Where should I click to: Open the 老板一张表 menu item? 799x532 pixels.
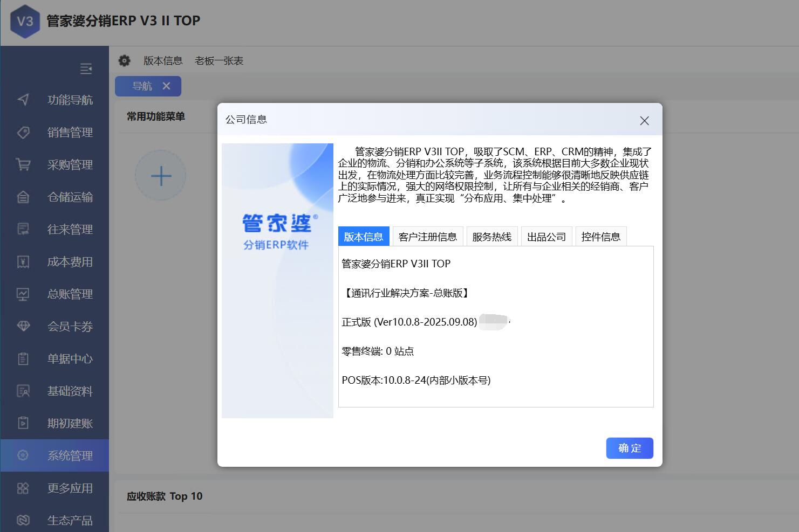[219, 61]
